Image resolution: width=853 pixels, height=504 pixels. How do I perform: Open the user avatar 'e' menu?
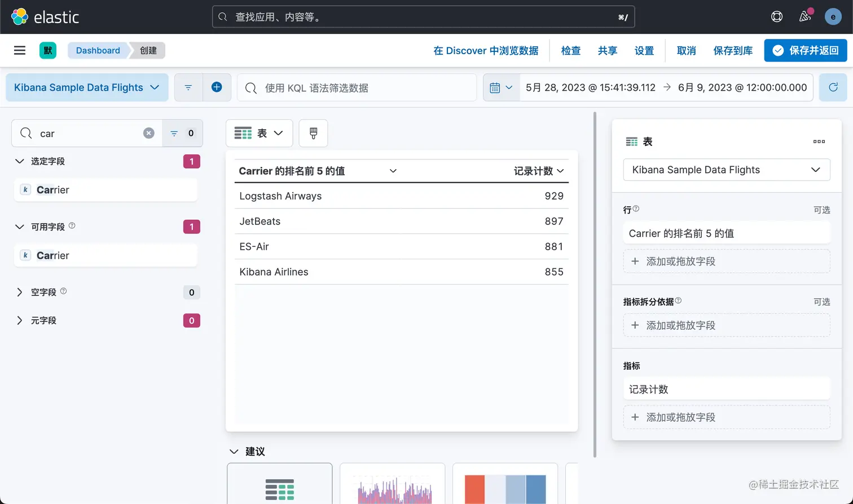(x=833, y=17)
